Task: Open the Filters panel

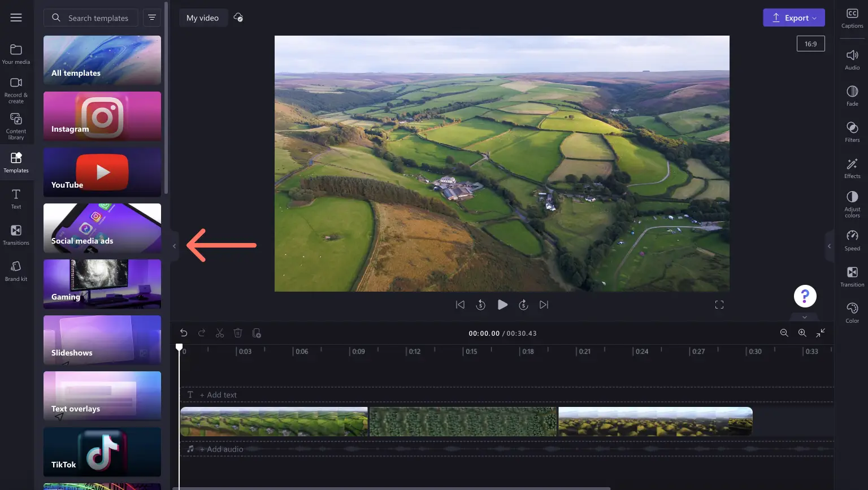Action: (852, 132)
